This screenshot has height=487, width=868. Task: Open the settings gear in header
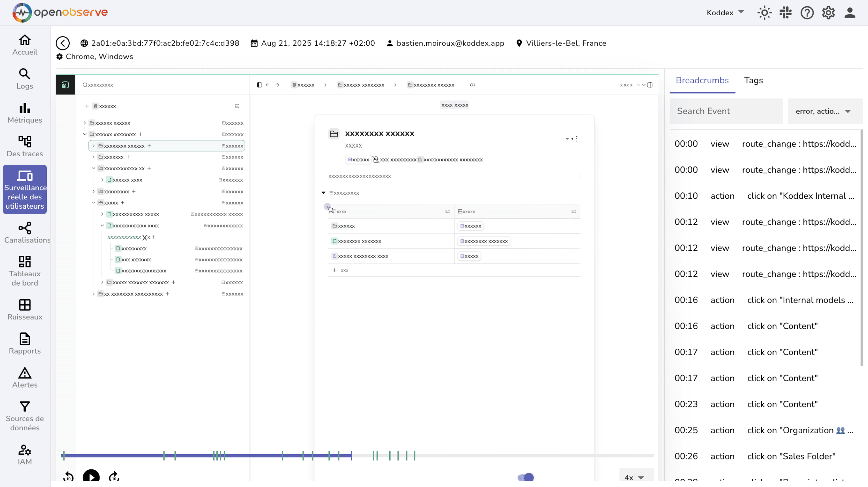point(828,13)
